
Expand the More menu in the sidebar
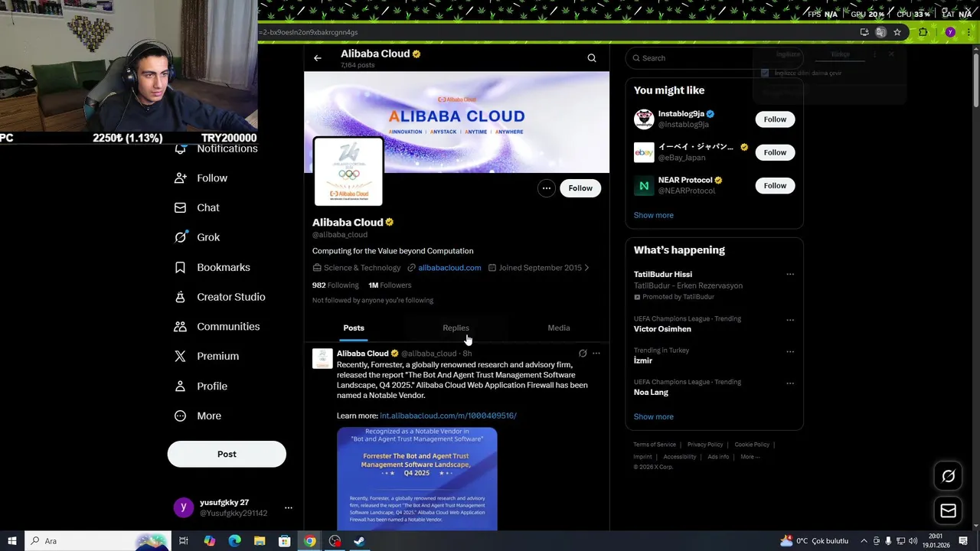point(198,416)
